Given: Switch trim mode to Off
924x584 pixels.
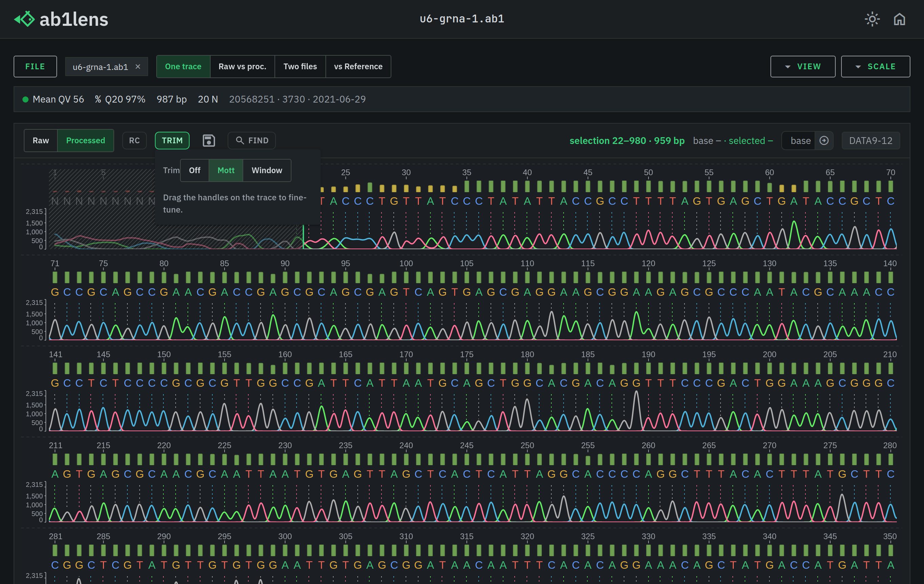Looking at the screenshot, I should pos(195,170).
